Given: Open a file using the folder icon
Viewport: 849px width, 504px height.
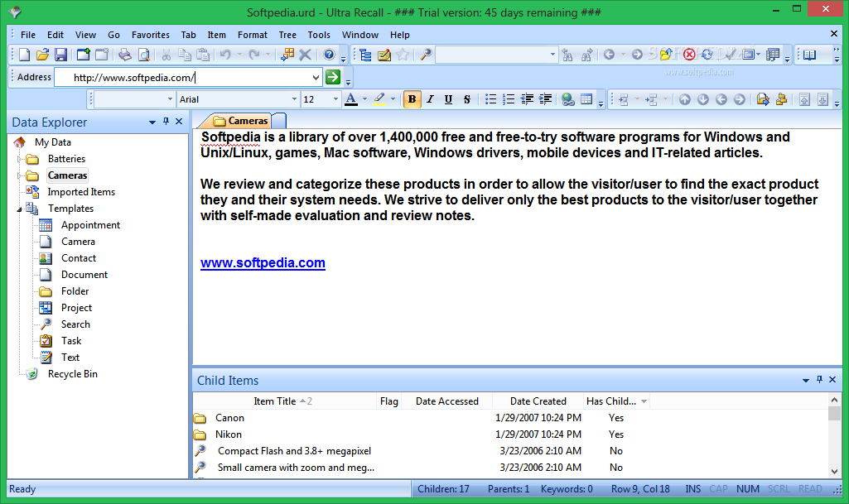Looking at the screenshot, I should click(x=43, y=55).
